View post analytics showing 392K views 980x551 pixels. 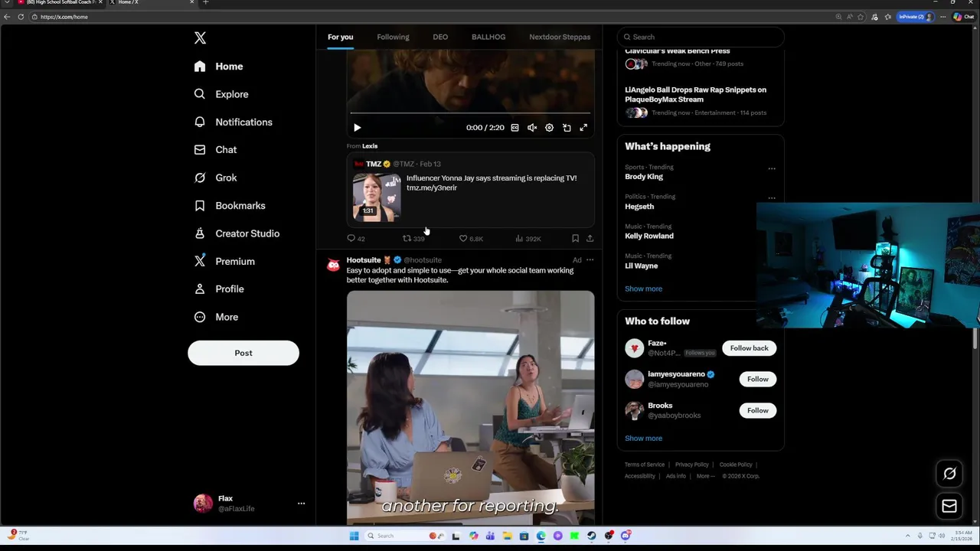pos(528,239)
